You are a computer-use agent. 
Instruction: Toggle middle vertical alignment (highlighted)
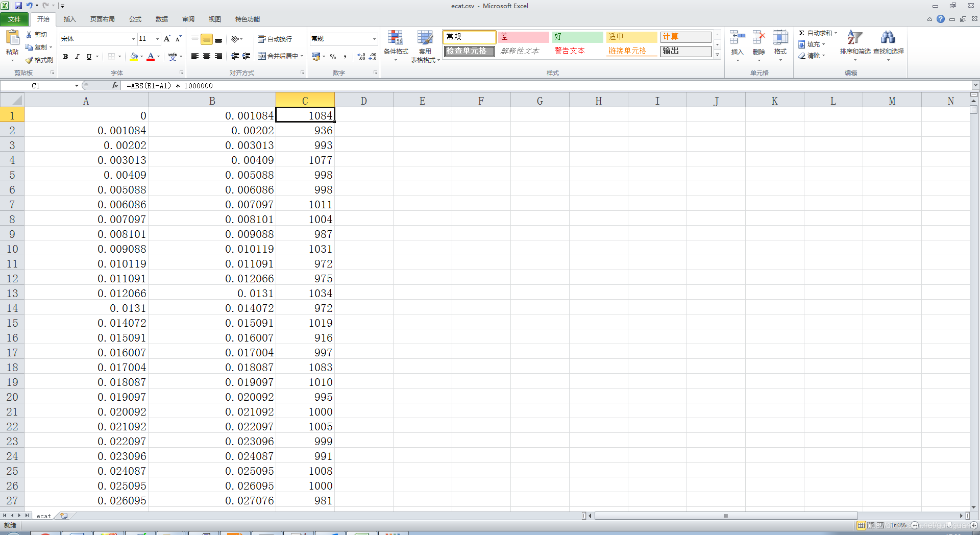207,39
